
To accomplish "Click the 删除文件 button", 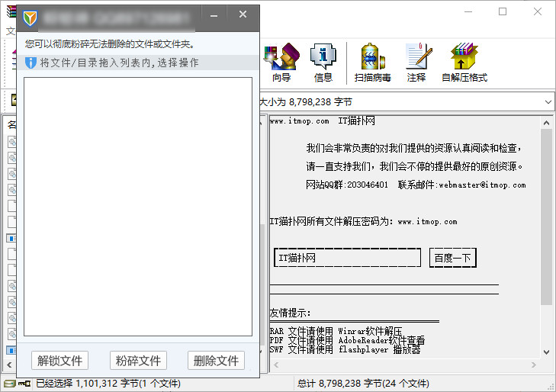I will click(216, 361).
